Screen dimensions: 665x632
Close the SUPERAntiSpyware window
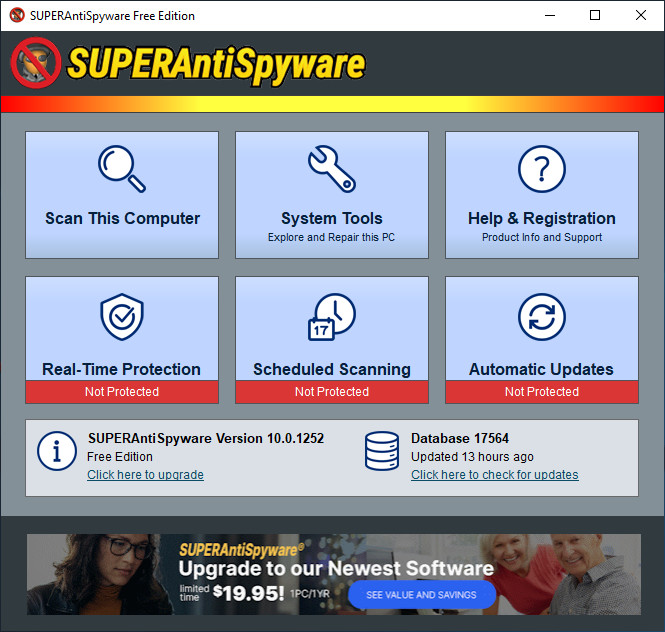pyautogui.click(x=641, y=15)
